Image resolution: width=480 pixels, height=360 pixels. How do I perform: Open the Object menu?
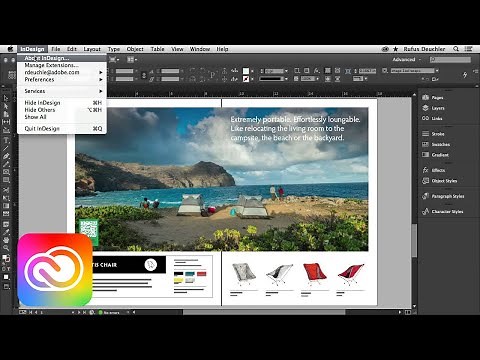click(135, 49)
